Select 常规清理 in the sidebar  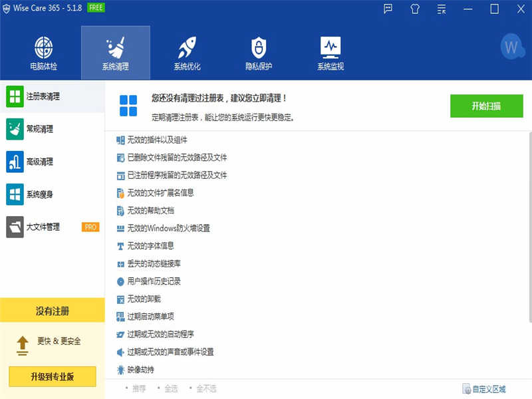[53, 129]
